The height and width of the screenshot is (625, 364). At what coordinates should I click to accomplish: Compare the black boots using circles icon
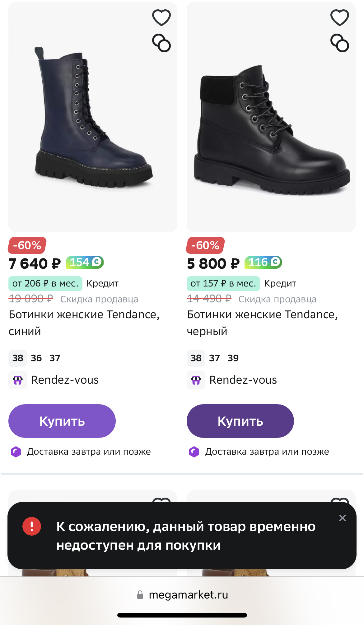(x=340, y=43)
